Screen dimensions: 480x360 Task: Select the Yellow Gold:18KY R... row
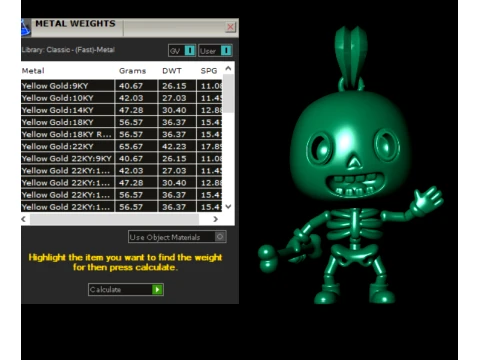[122, 134]
